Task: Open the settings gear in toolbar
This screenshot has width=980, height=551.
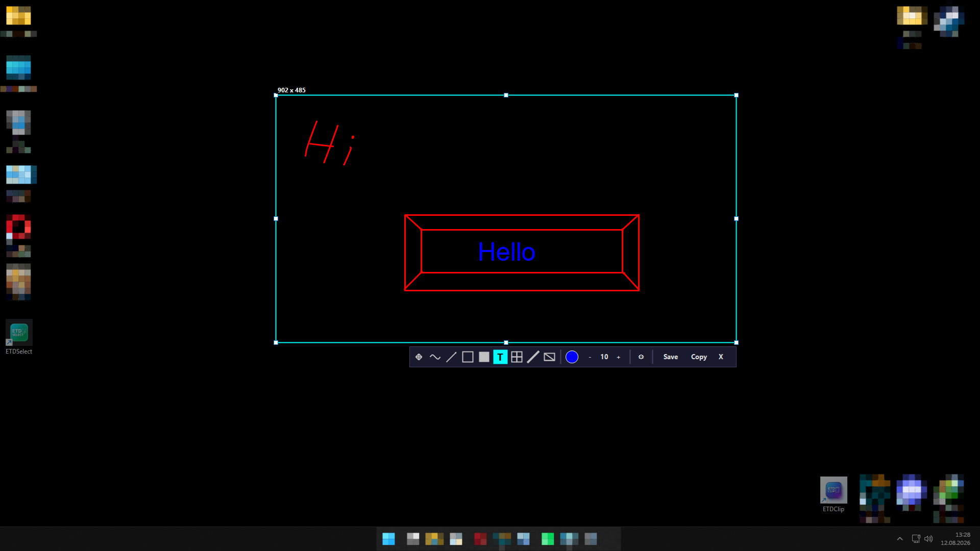Action: pos(641,357)
